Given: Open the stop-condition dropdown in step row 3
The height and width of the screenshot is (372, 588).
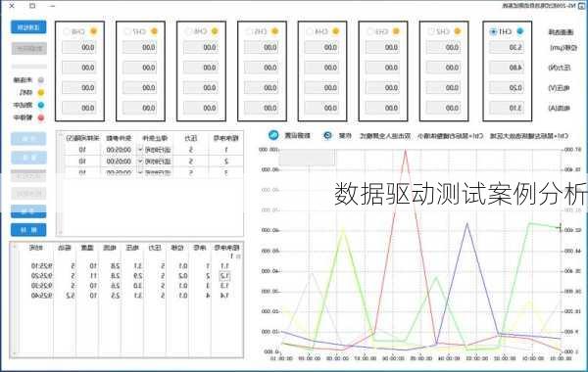Looking at the screenshot, I should click(140, 172).
